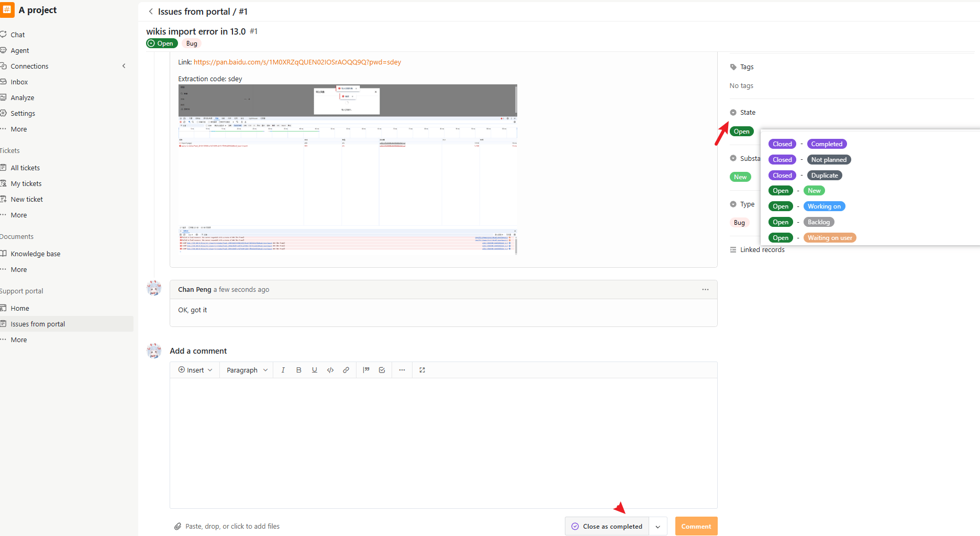Open My tickets list
The height and width of the screenshot is (536, 980).
[26, 183]
